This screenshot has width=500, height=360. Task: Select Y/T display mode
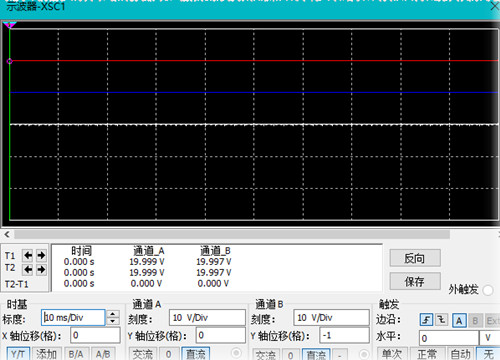(x=17, y=354)
